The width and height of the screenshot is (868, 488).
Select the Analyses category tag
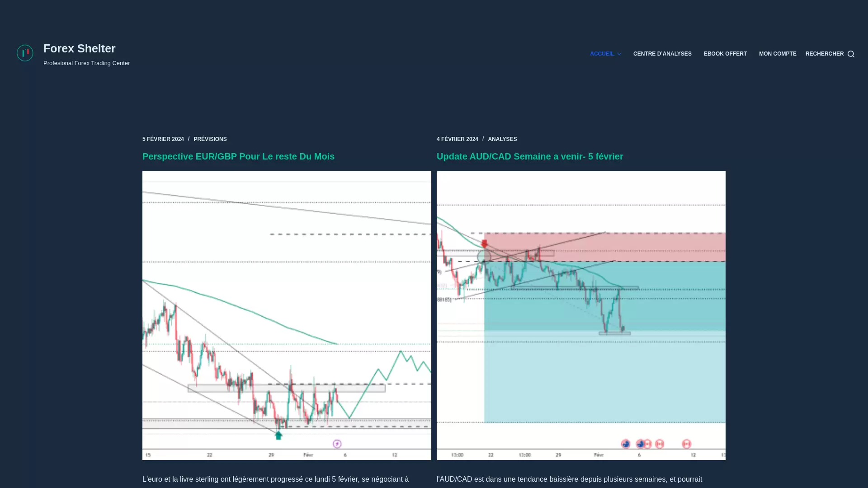pos(502,139)
